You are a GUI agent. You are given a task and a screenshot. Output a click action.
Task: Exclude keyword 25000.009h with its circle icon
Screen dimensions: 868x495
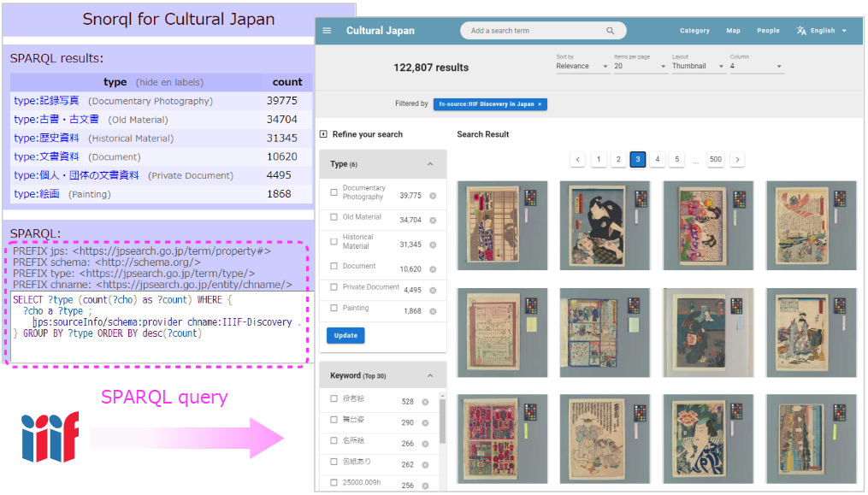(425, 486)
